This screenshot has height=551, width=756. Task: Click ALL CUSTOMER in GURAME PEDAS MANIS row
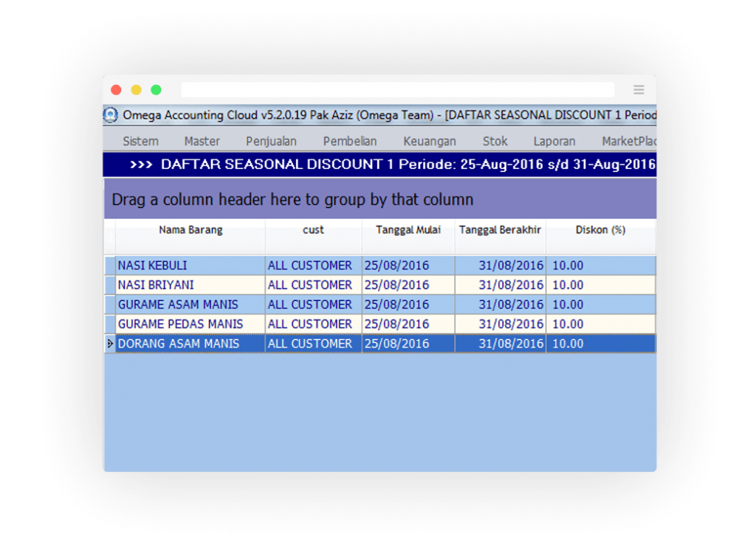[x=313, y=324]
